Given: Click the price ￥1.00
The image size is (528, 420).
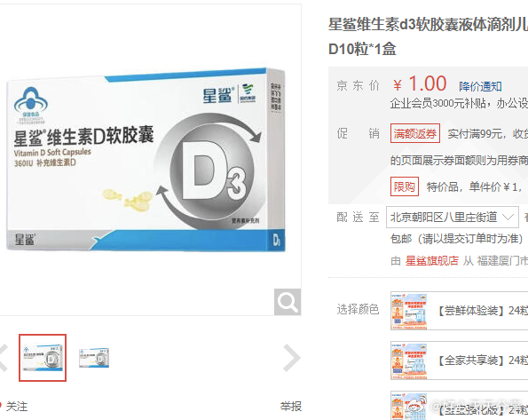Looking at the screenshot, I should point(420,83).
